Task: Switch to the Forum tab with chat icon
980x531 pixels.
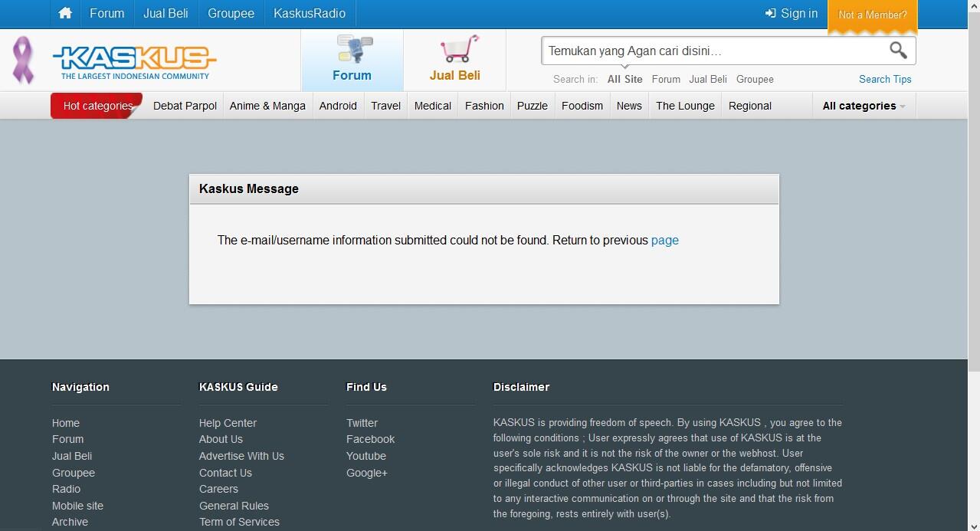Action: tap(352, 60)
